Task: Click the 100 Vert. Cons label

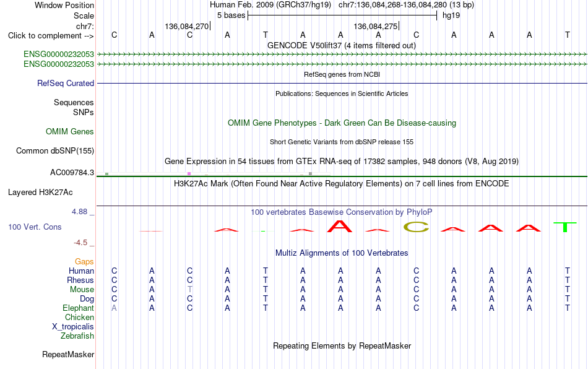Action: coord(35,227)
